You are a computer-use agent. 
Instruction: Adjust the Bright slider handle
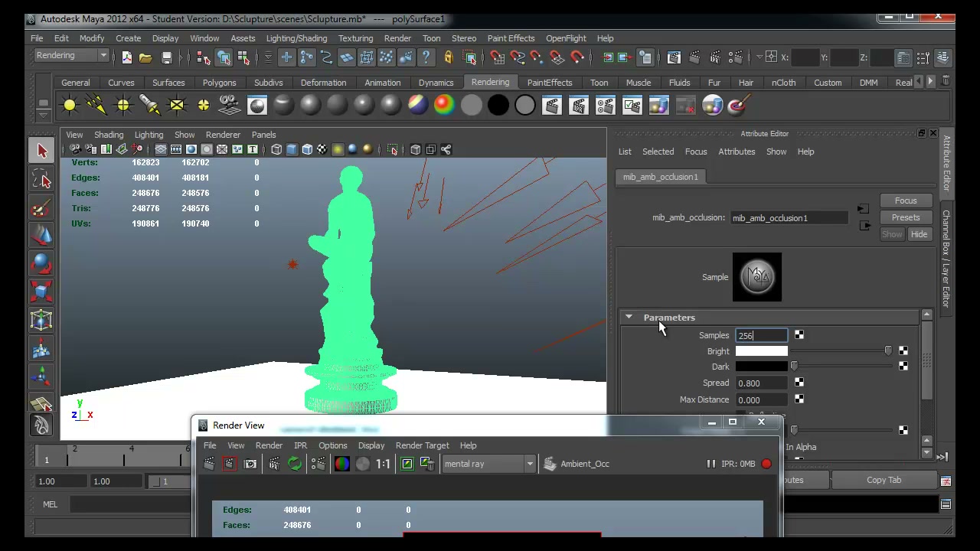pos(888,350)
